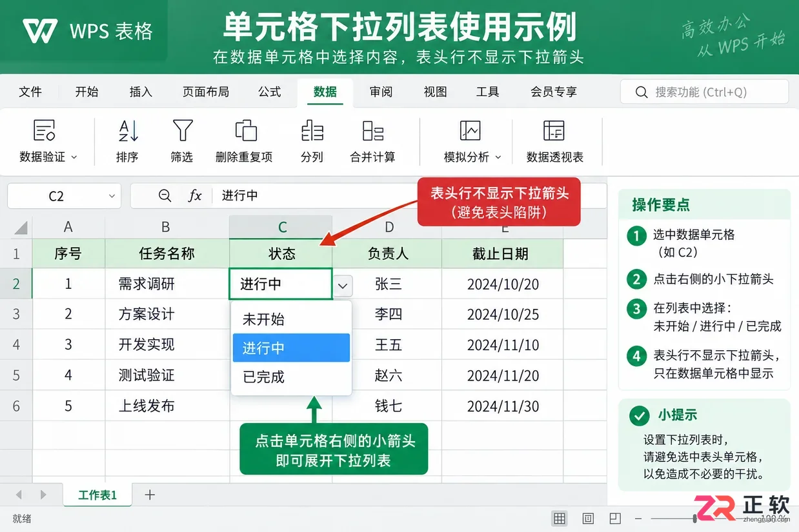Click the 筛选 filter funnel icon
Viewport: 799px width, 532px height.
tap(183, 130)
